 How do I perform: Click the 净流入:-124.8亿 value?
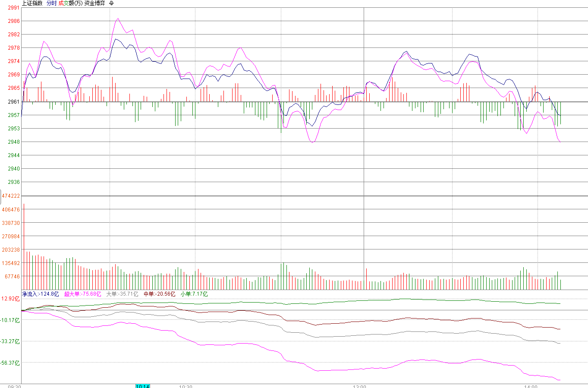point(41,294)
